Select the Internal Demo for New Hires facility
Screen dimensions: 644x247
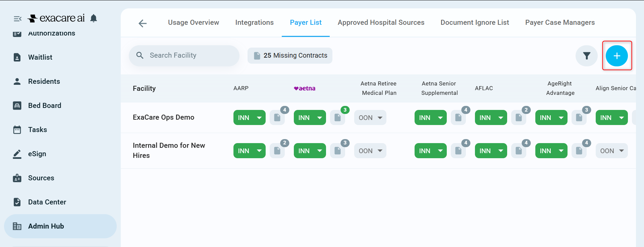tap(169, 150)
